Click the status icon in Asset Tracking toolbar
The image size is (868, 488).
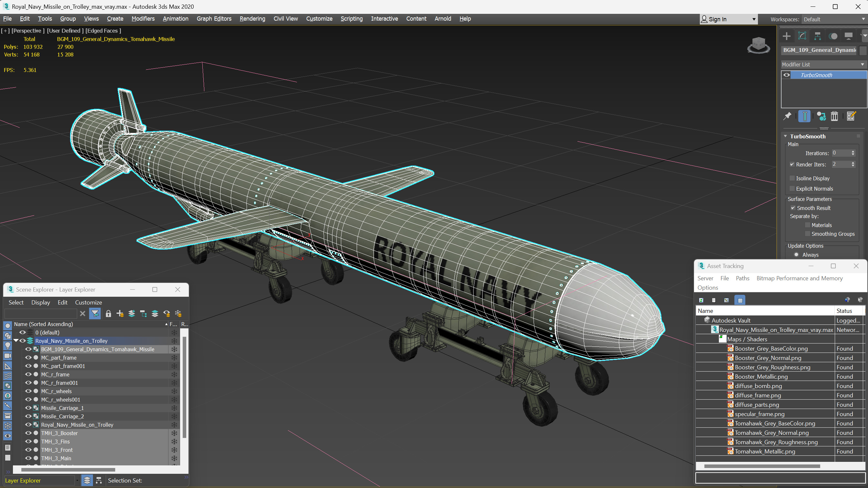[714, 300]
